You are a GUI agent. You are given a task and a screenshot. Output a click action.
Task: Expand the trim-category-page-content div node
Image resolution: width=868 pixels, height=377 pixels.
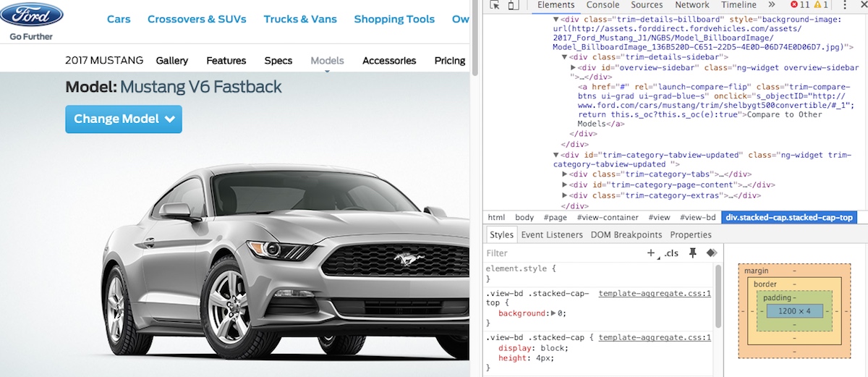pos(565,185)
